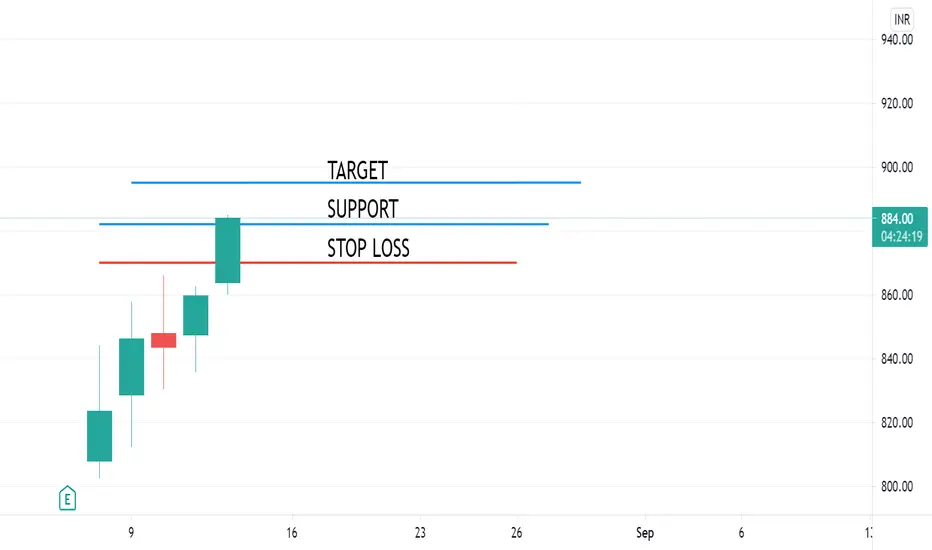This screenshot has height=550, width=932.
Task: Click the TARGET text label
Action: click(x=357, y=171)
